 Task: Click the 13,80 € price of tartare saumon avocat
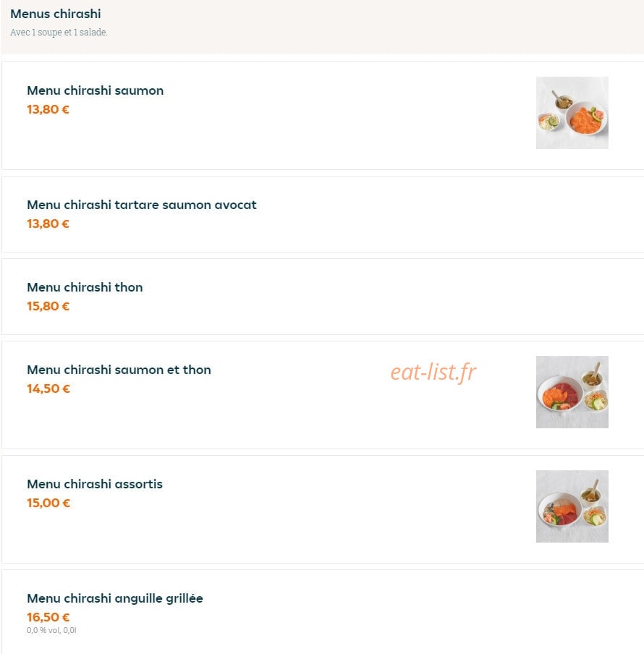click(x=48, y=224)
